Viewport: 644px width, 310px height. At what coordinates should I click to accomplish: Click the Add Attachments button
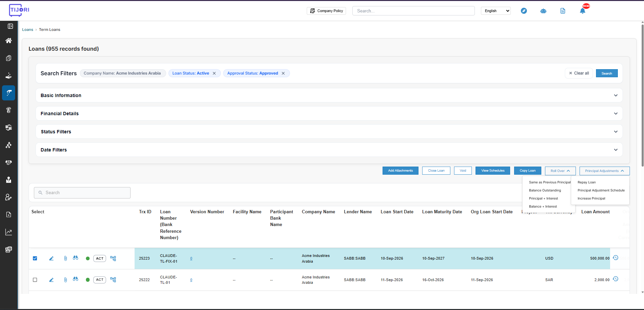[400, 171]
